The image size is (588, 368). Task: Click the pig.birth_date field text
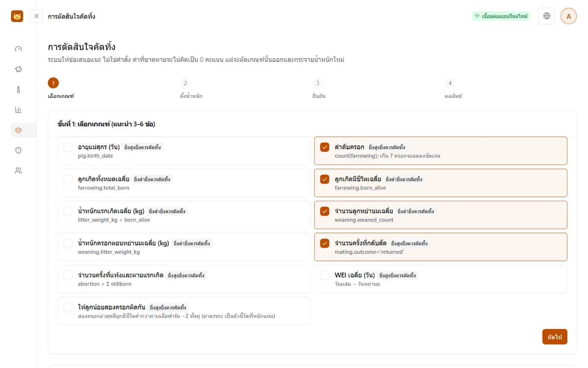tap(95, 156)
